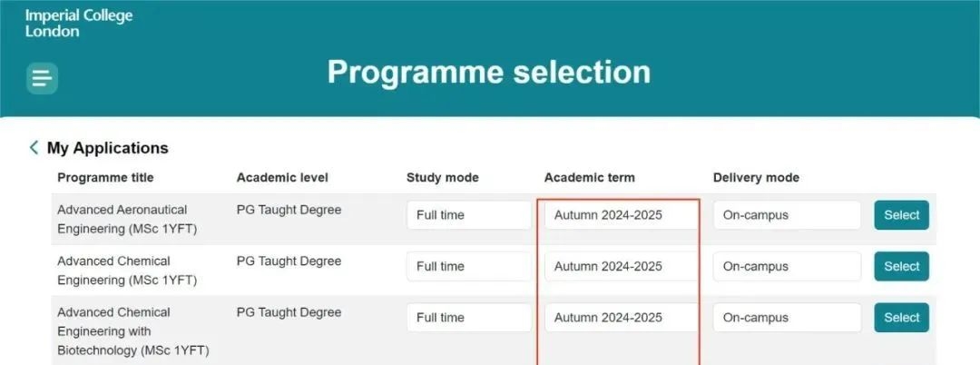Select Advanced Chemical Engineering with Biotechnology
The width and height of the screenshot is (980, 365).
[x=901, y=318]
